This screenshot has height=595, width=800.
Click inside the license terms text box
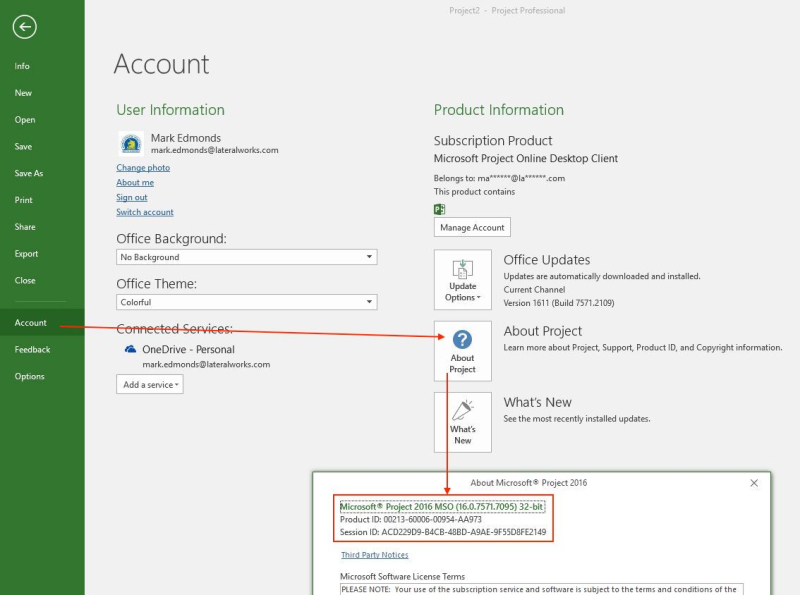[x=541, y=589]
